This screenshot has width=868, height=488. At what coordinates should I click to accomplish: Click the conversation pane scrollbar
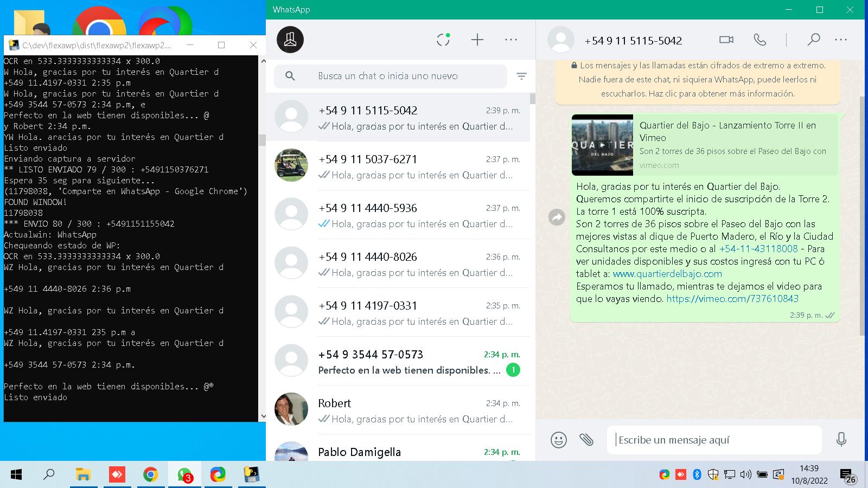[862, 216]
